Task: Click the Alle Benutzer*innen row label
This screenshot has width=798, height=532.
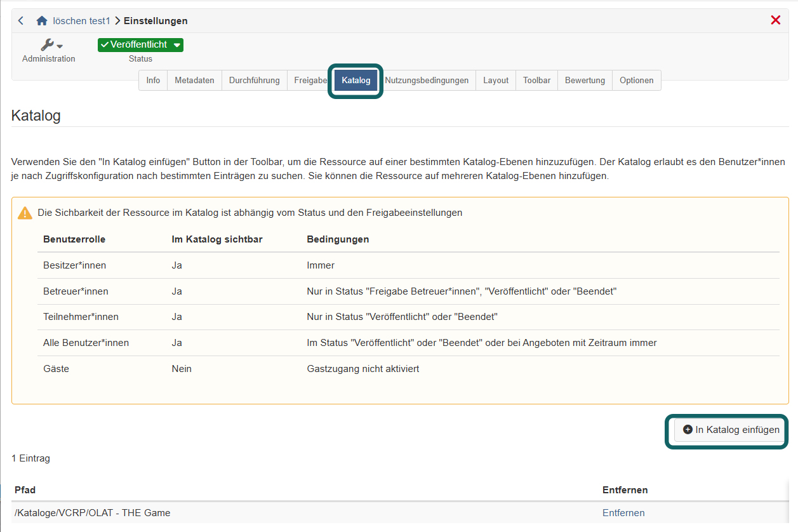Action: 86,343
